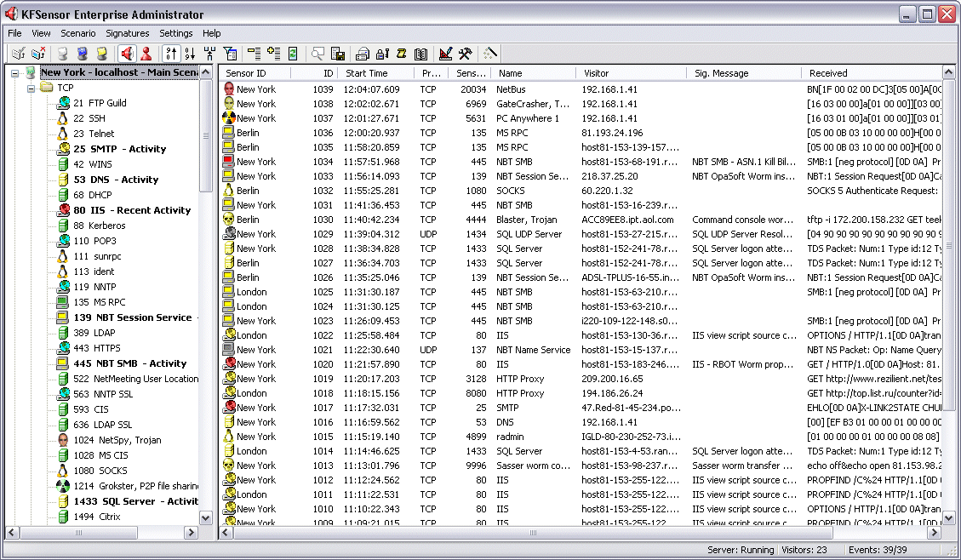The image size is (961, 560).
Task: Click the padlock and key toolbar icon
Action: point(382,54)
